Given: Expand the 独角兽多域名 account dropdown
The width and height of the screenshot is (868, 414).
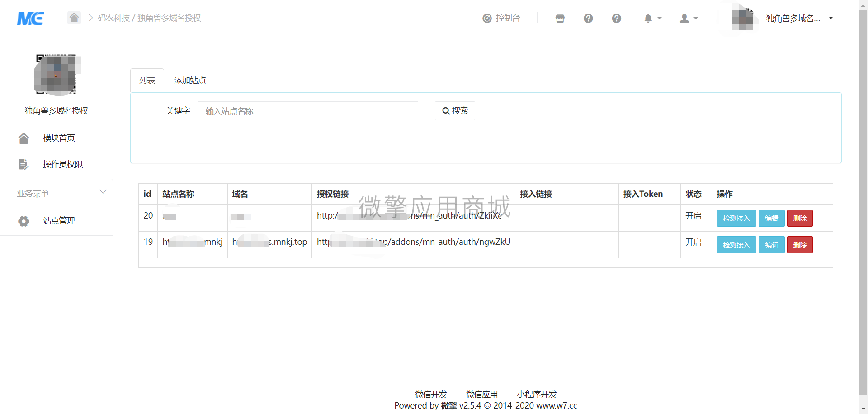Looking at the screenshot, I should 799,18.
